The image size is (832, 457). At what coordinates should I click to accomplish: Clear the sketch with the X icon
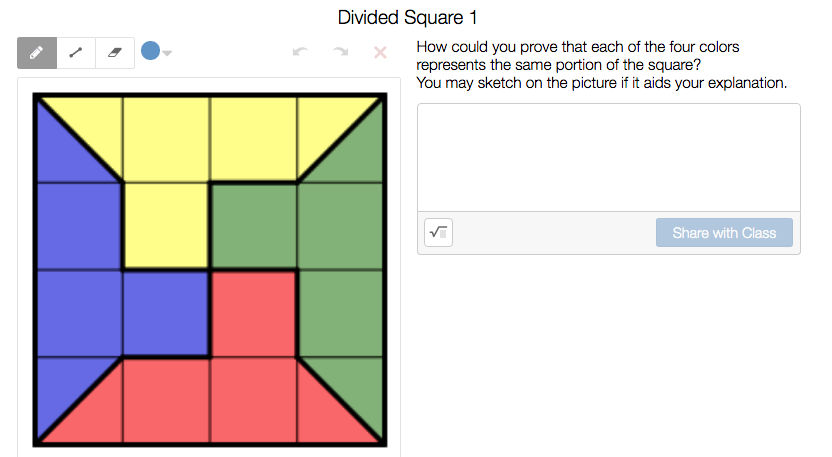[x=380, y=52]
